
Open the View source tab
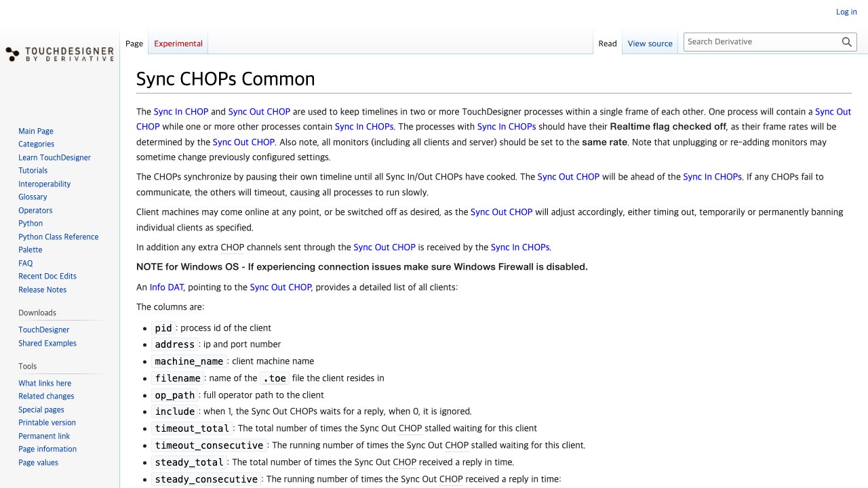click(650, 43)
